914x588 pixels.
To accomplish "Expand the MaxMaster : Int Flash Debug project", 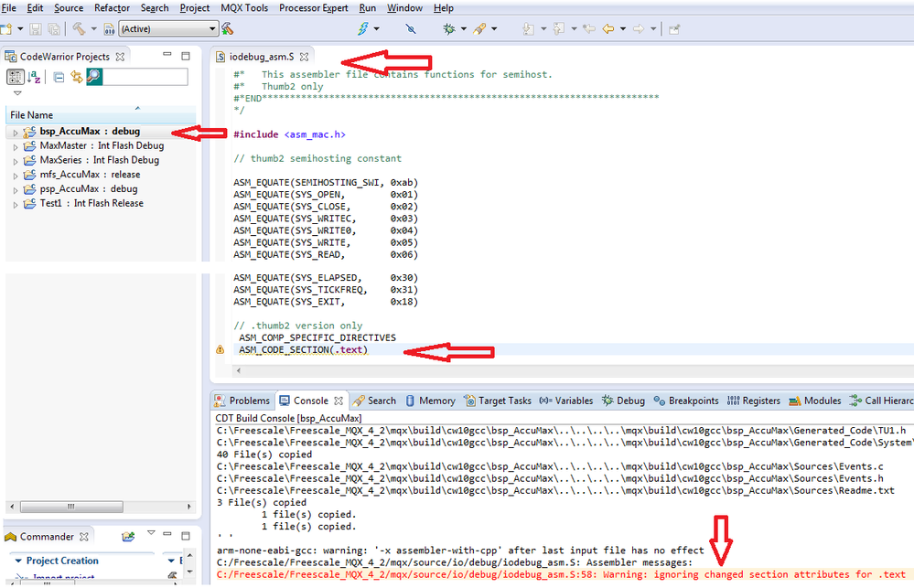I will tap(16, 147).
